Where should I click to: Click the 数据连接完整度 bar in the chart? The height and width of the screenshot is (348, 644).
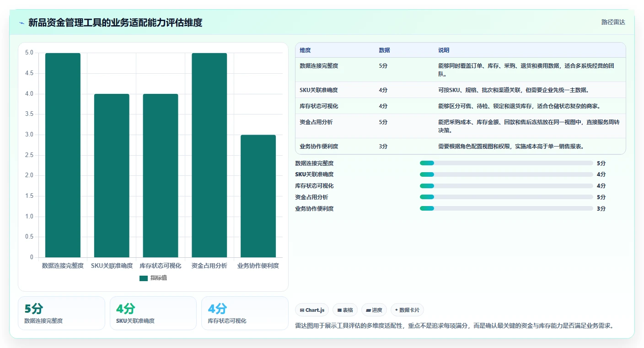tap(63, 155)
